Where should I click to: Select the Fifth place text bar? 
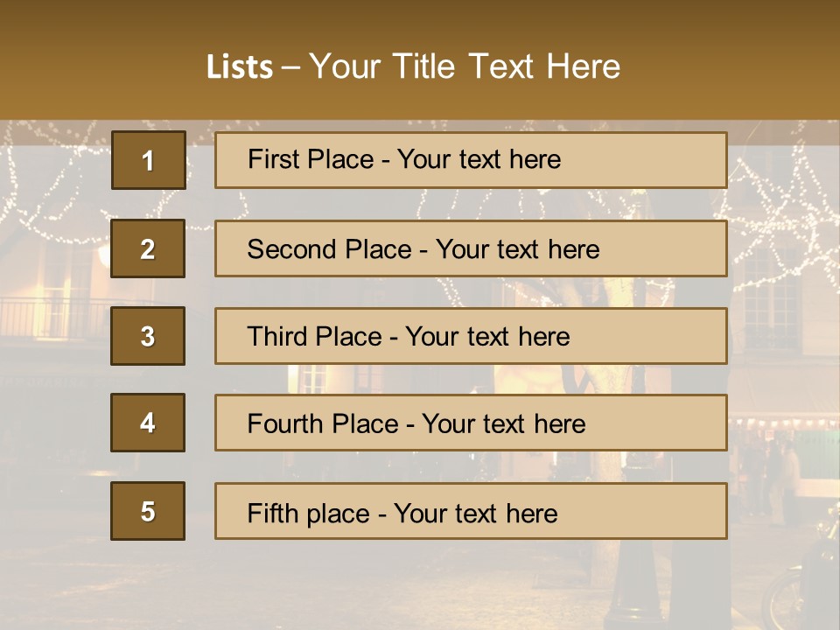[471, 511]
